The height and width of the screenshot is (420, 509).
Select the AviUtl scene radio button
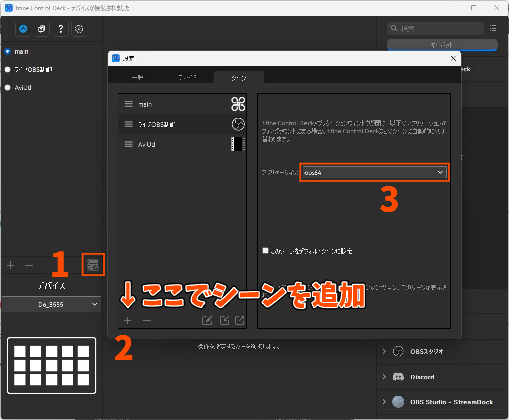pyautogui.click(x=8, y=87)
